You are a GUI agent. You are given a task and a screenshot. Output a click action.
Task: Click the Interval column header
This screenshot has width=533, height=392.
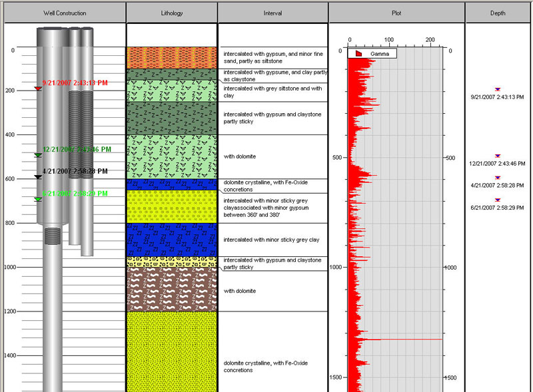(272, 13)
